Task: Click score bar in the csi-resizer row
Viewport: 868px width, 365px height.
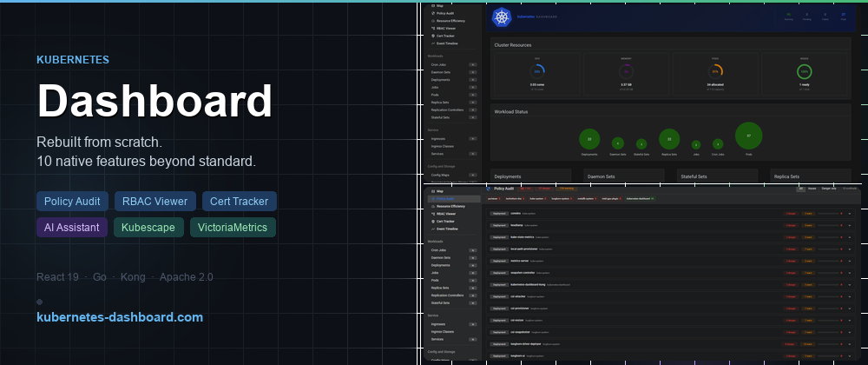Action: tap(828, 320)
